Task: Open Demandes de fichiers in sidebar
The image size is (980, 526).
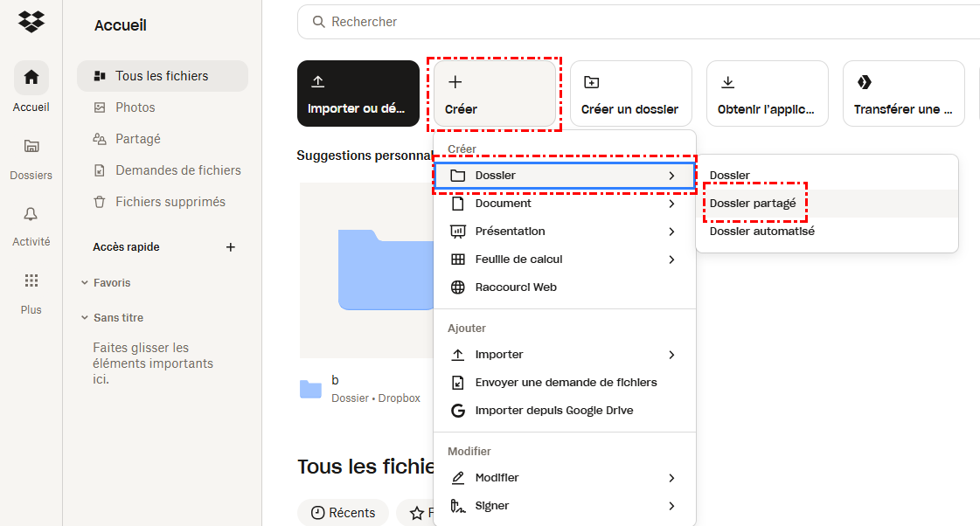Action: [x=163, y=170]
